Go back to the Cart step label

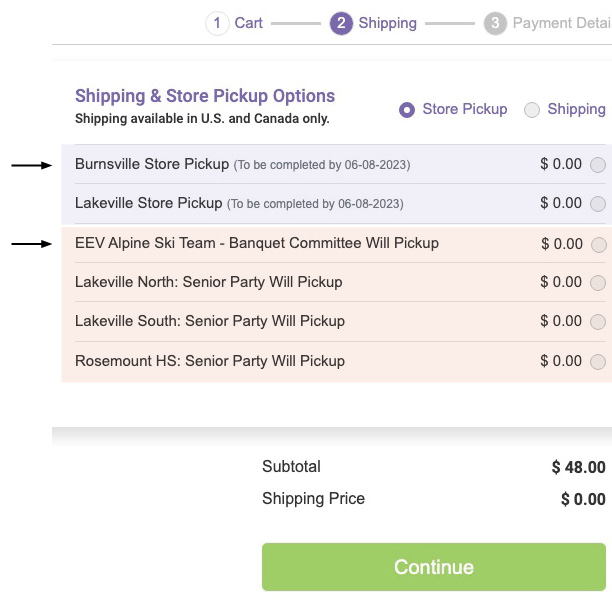click(249, 23)
